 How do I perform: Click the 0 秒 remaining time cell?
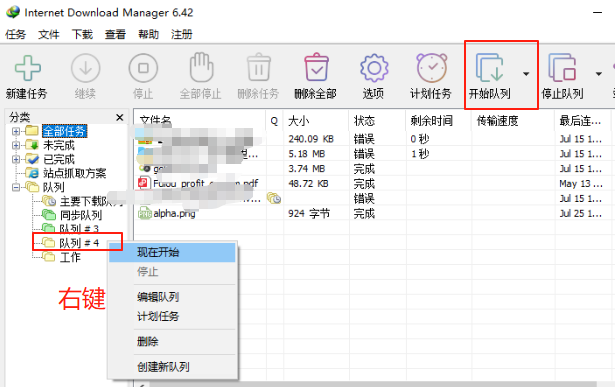point(420,139)
